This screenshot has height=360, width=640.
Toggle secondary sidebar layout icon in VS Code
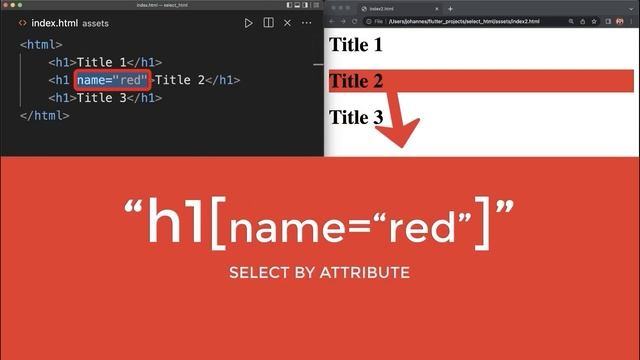pyautogui.click(x=305, y=5)
